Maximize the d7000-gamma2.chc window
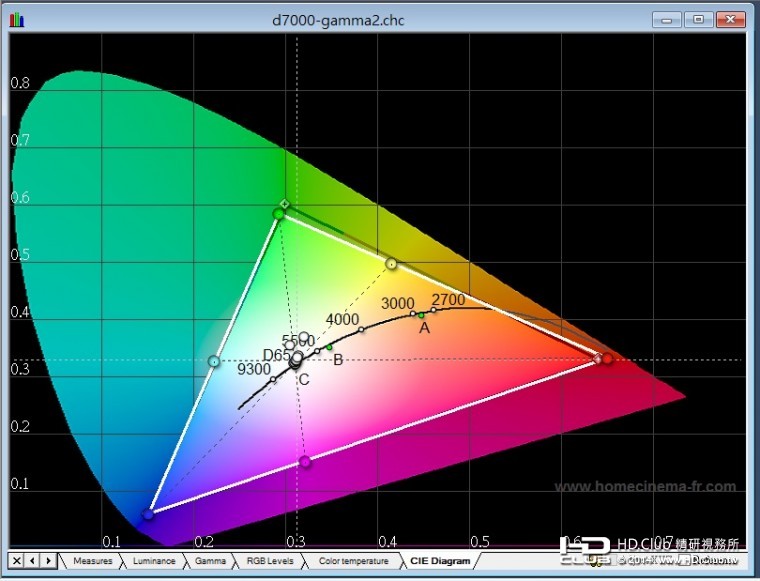This screenshot has width=760, height=581. click(698, 19)
